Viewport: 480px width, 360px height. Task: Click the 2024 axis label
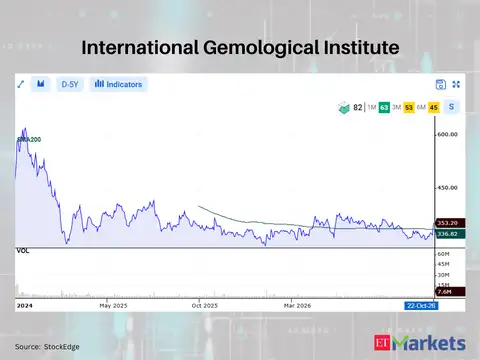(x=25, y=305)
